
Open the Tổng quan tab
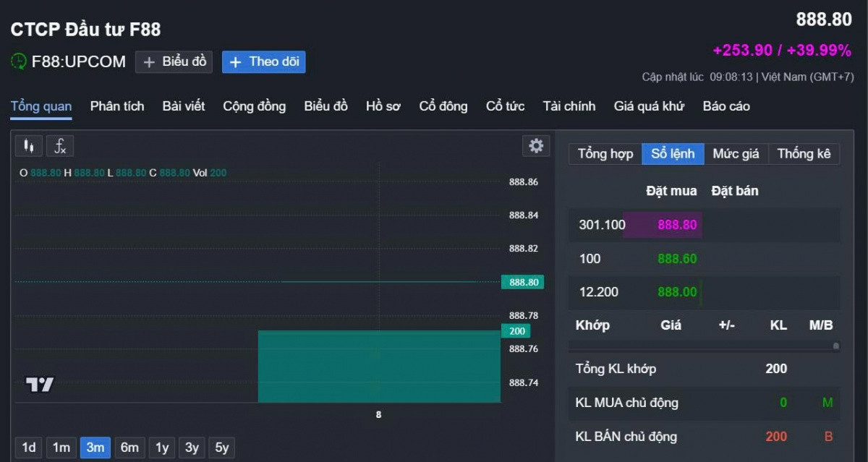pyautogui.click(x=41, y=106)
